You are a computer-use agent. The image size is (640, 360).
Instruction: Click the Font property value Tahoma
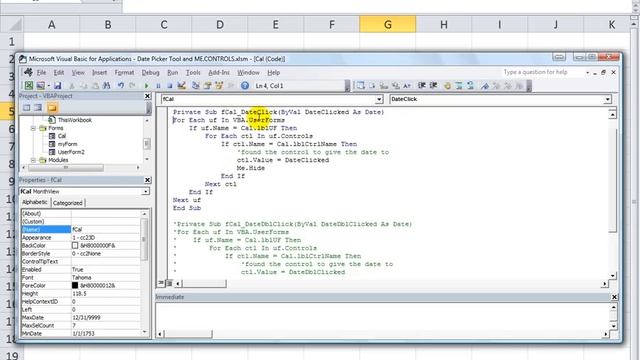click(x=105, y=277)
